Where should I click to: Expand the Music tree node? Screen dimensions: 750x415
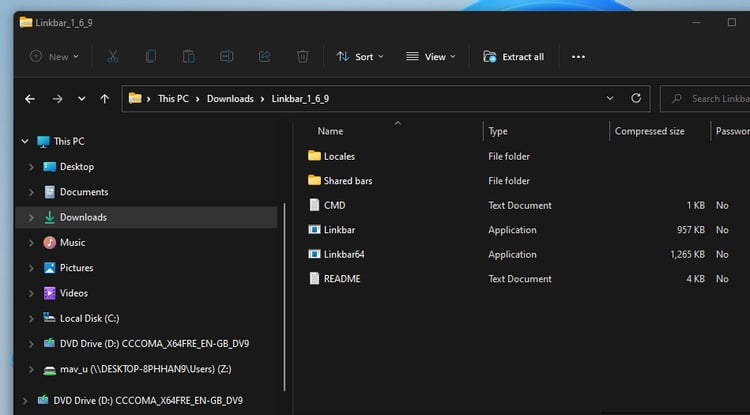(31, 243)
